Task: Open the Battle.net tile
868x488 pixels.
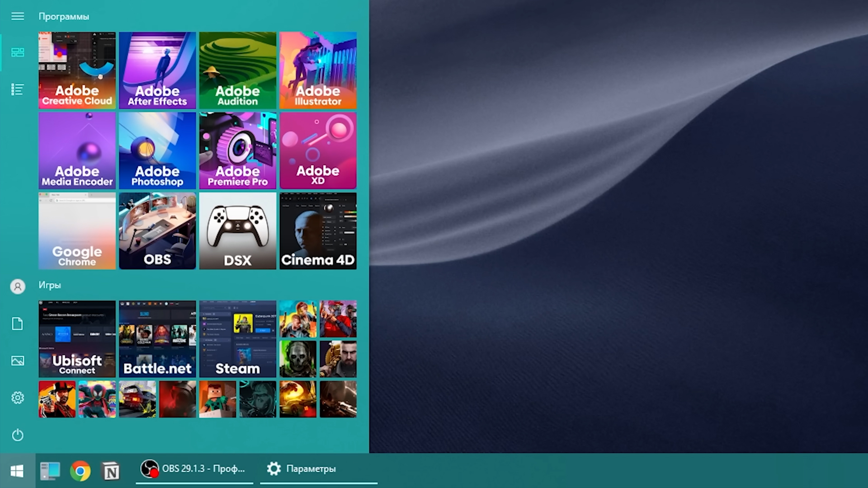Action: [x=157, y=339]
